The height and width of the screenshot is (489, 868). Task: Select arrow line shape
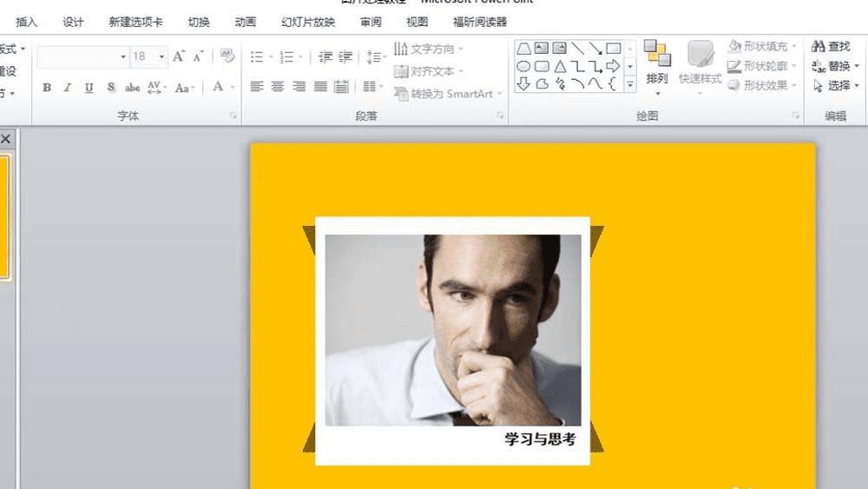595,48
